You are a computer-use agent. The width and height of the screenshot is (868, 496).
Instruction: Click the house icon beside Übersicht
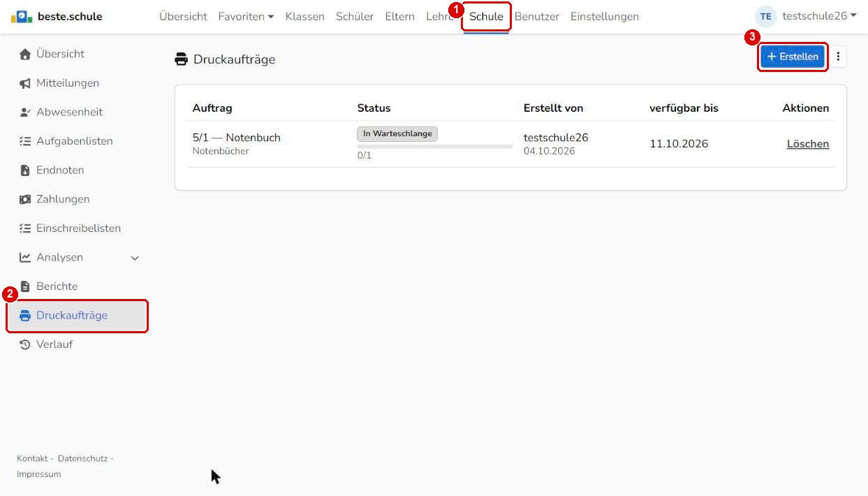(25, 54)
